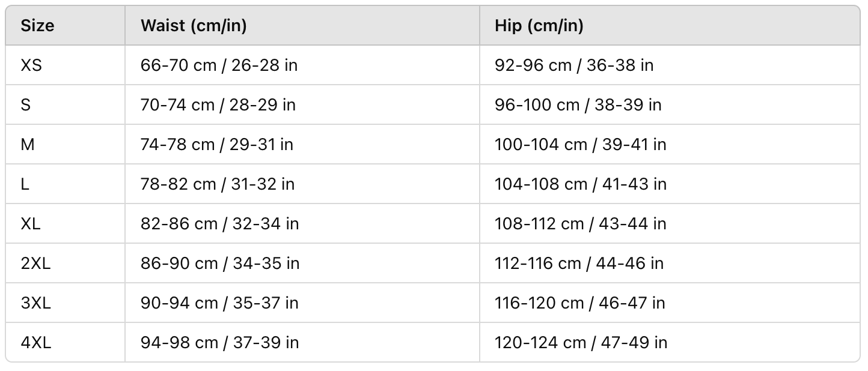The height and width of the screenshot is (371, 868).
Task: Select the XL size cell
Action: [31, 223]
